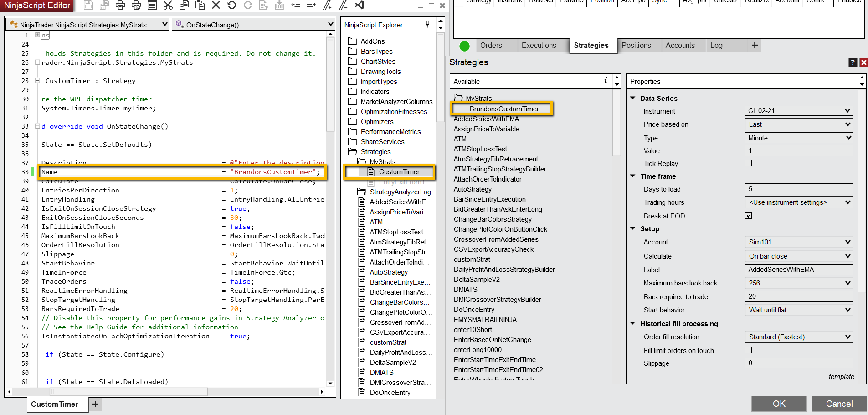Click the Visual Studio icon
The height and width of the screenshot is (415, 868).
pyautogui.click(x=360, y=5)
